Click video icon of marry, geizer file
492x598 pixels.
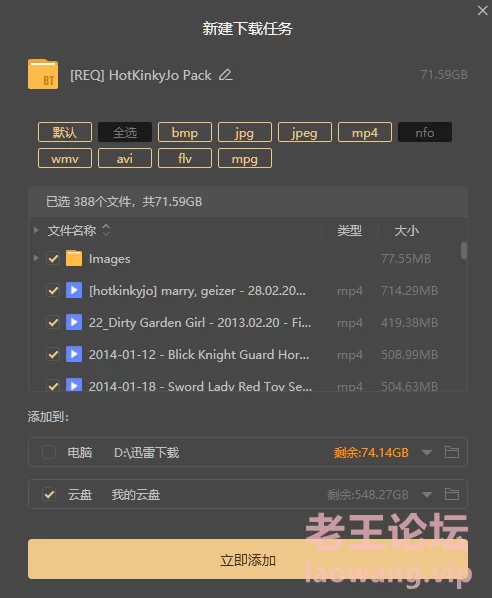click(x=74, y=290)
